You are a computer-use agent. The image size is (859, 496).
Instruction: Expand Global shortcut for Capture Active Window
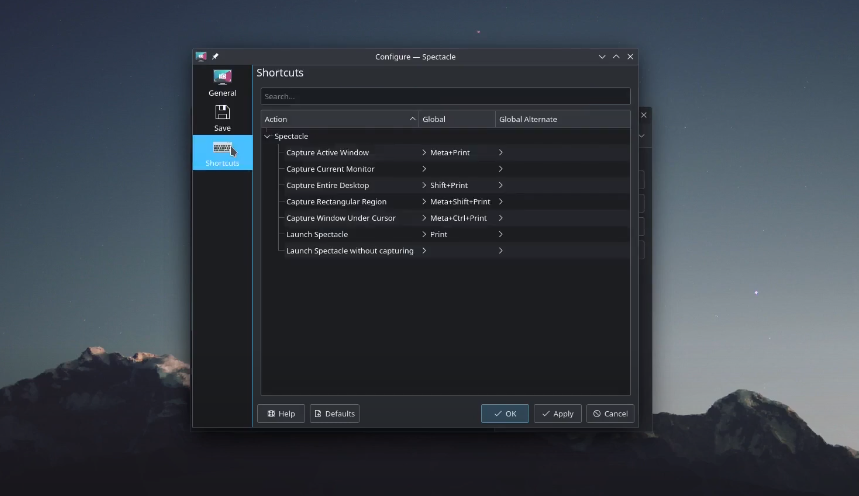pos(424,153)
